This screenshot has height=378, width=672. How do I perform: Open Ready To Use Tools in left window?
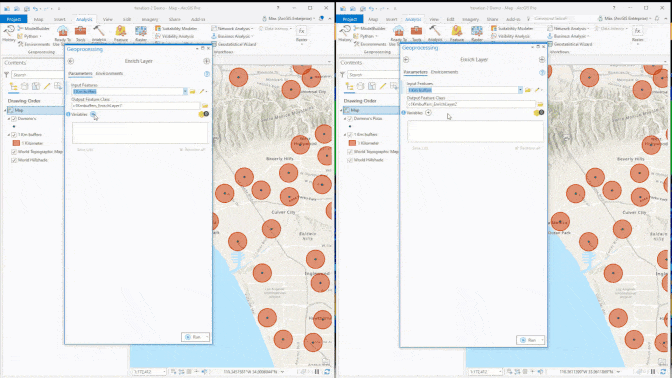63,33
